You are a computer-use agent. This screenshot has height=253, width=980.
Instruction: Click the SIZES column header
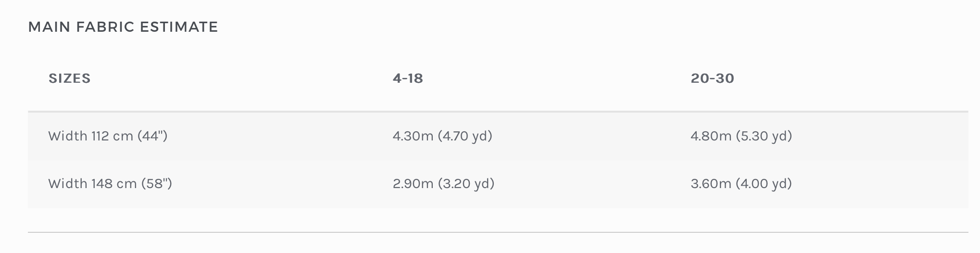click(x=70, y=78)
